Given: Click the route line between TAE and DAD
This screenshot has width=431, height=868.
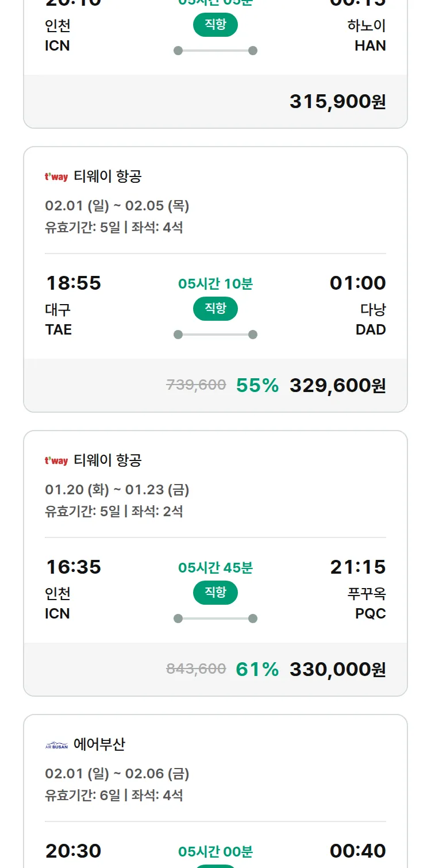Looking at the screenshot, I should tap(215, 335).
